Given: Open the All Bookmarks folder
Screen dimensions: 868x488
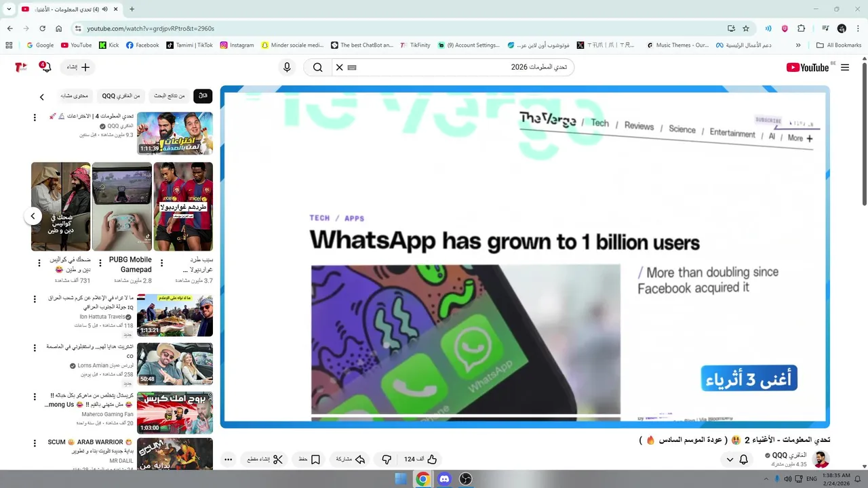Looking at the screenshot, I should pyautogui.click(x=839, y=45).
